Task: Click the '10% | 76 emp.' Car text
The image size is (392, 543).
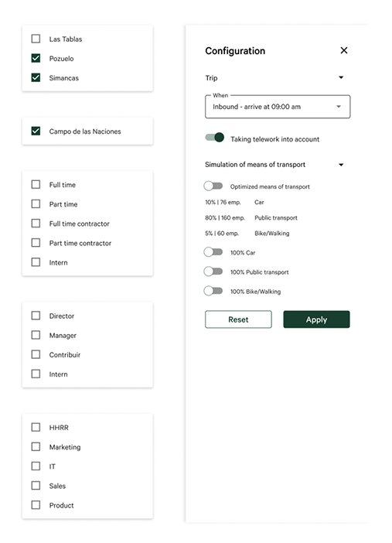Action: click(x=223, y=202)
